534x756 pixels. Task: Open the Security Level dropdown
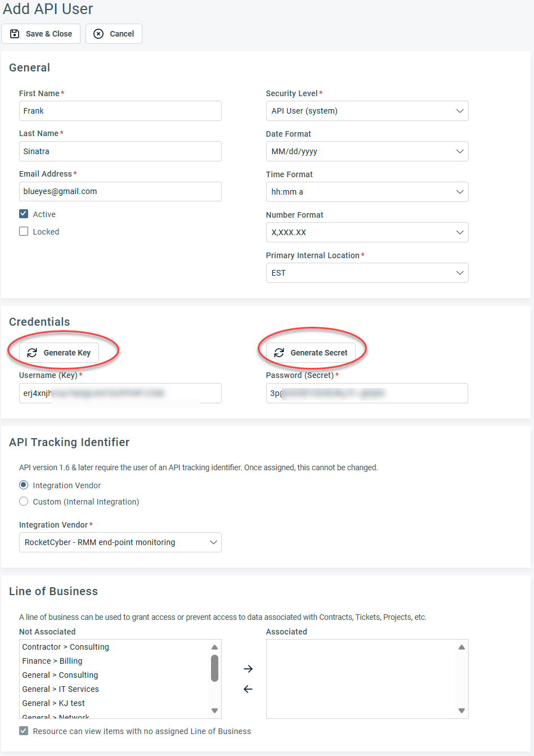(367, 111)
